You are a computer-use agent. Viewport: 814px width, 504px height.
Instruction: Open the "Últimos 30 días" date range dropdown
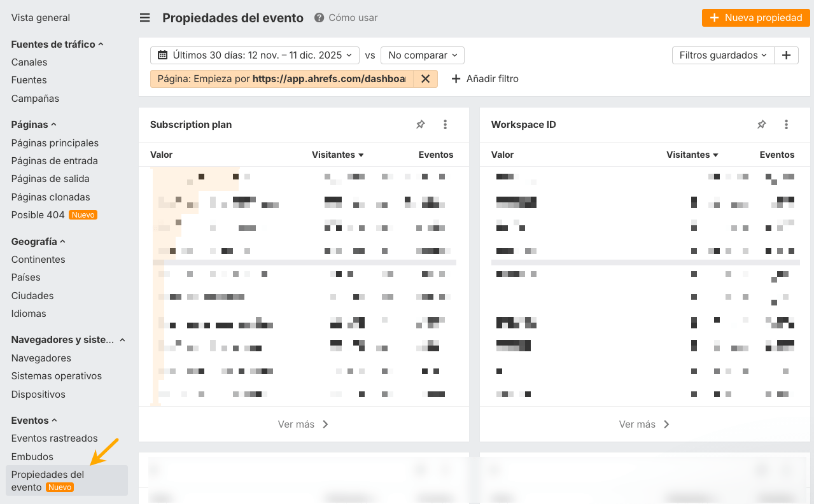point(255,55)
